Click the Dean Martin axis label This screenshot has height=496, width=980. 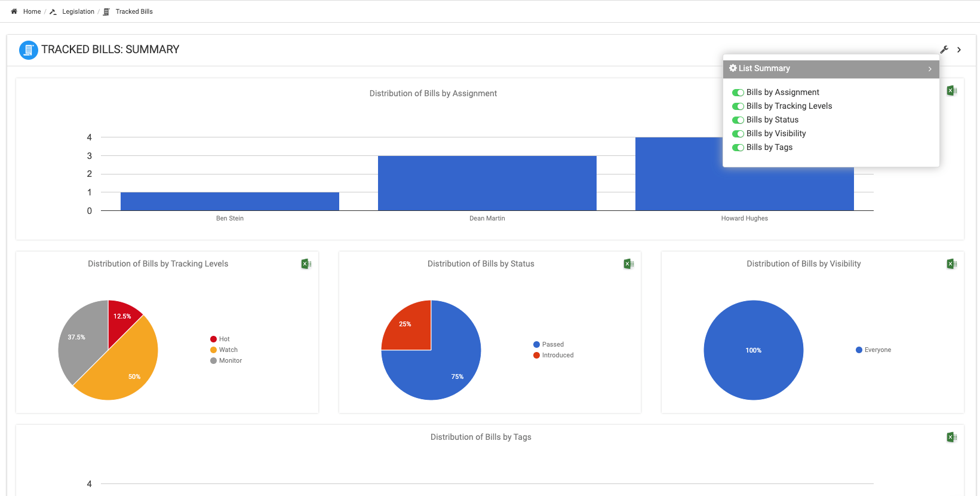tap(487, 218)
